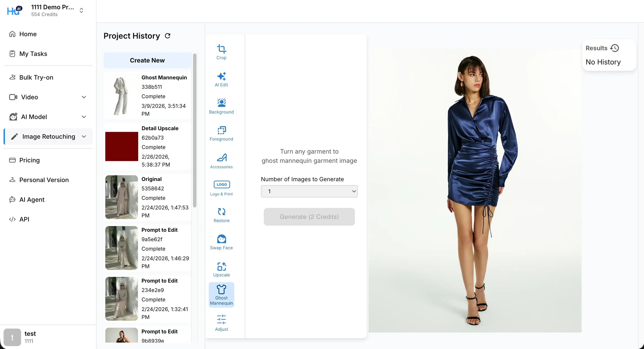Click '2/26/2026, 5:38:37 PM' timestamp
Viewport: 644px width, 349px height.
click(156, 161)
